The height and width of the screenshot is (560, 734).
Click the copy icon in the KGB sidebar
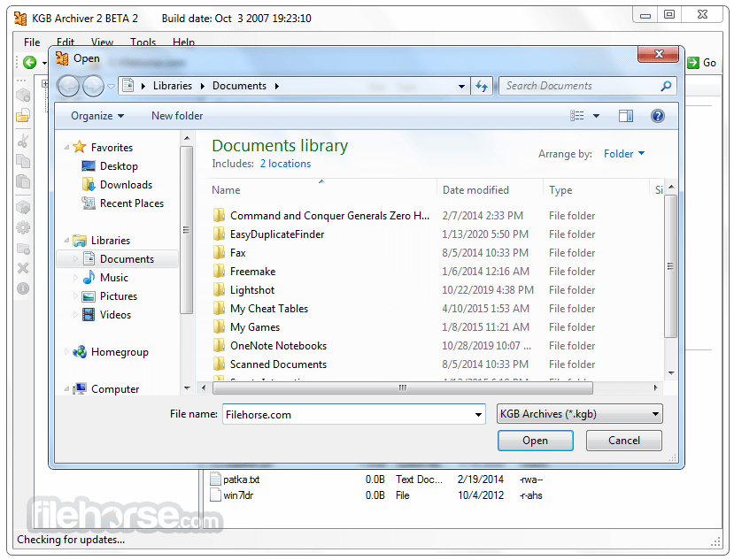coord(23,161)
